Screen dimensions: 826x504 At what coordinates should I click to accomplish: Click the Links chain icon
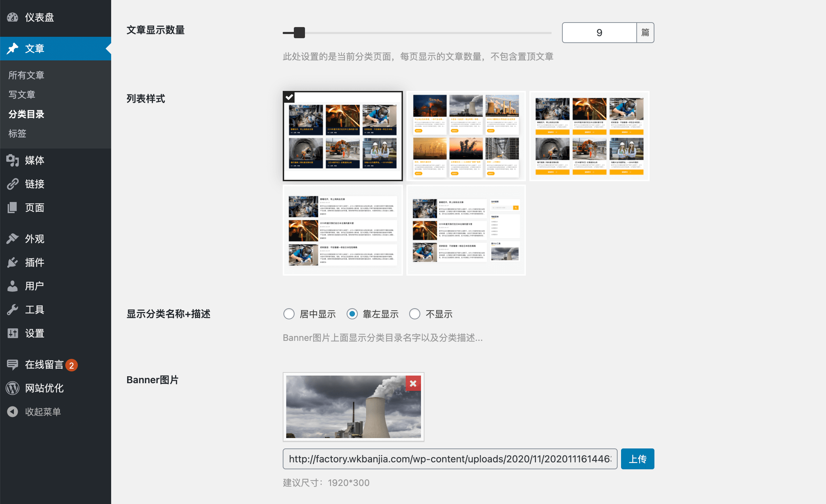click(x=13, y=184)
